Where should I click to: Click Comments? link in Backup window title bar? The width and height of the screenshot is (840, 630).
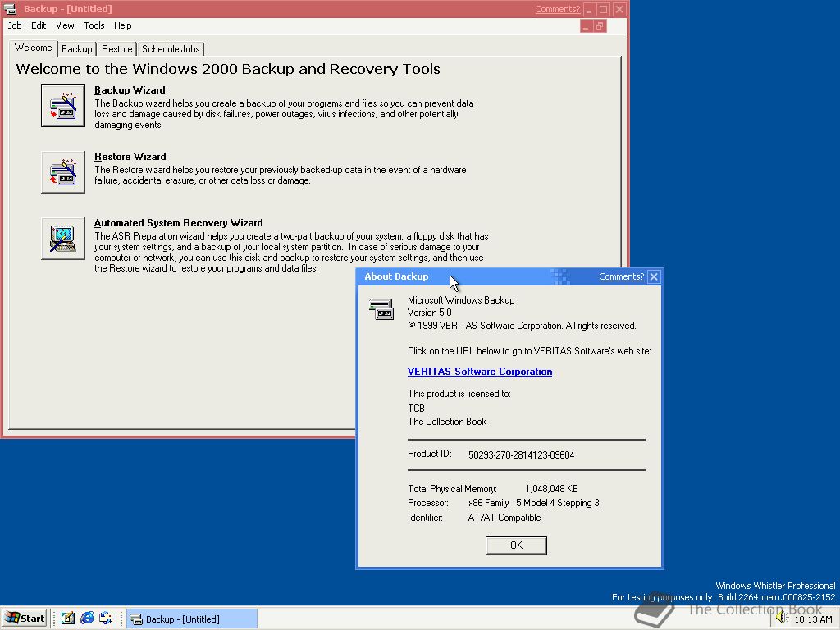click(557, 9)
